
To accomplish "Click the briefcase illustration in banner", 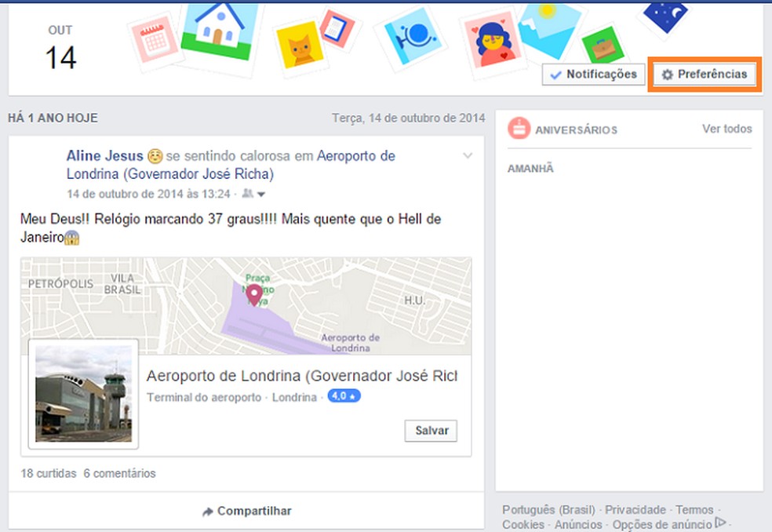I will click(603, 47).
